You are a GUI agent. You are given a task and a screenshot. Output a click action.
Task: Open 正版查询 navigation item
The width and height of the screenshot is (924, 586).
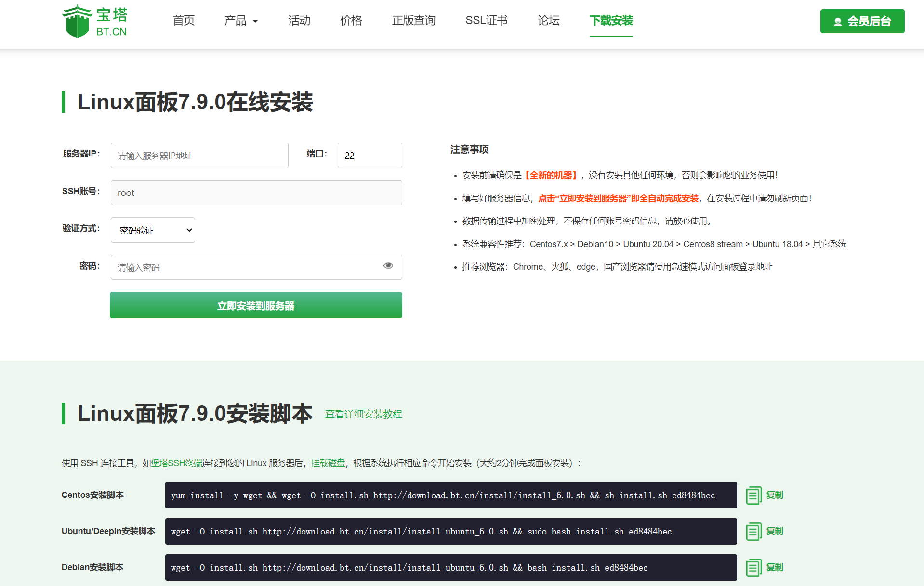pos(414,21)
